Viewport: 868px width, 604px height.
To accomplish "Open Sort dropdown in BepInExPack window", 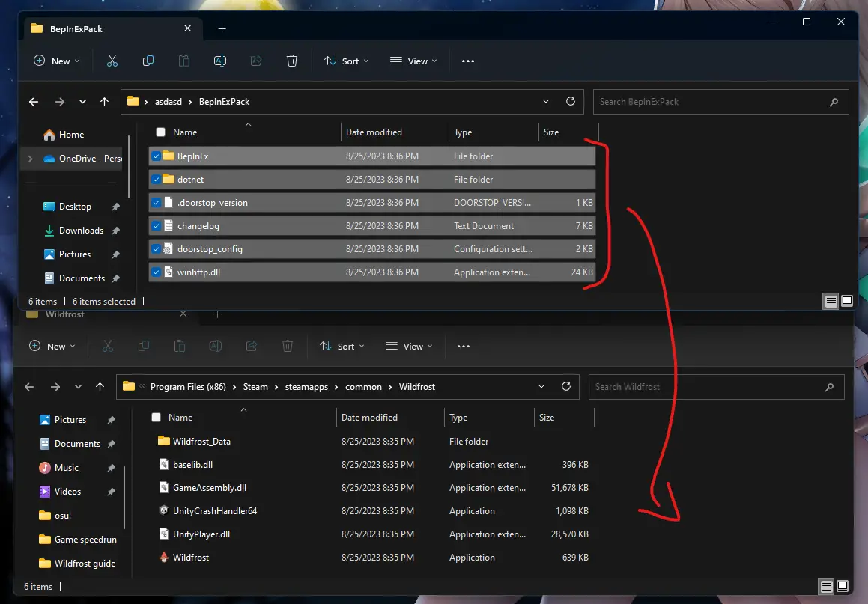I will coord(347,61).
